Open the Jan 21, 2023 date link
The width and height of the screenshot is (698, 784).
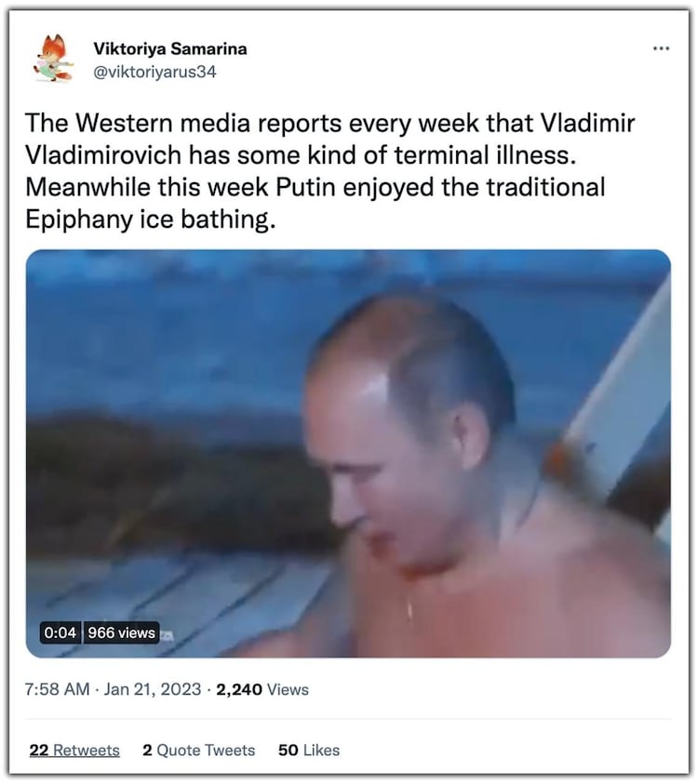point(152,689)
